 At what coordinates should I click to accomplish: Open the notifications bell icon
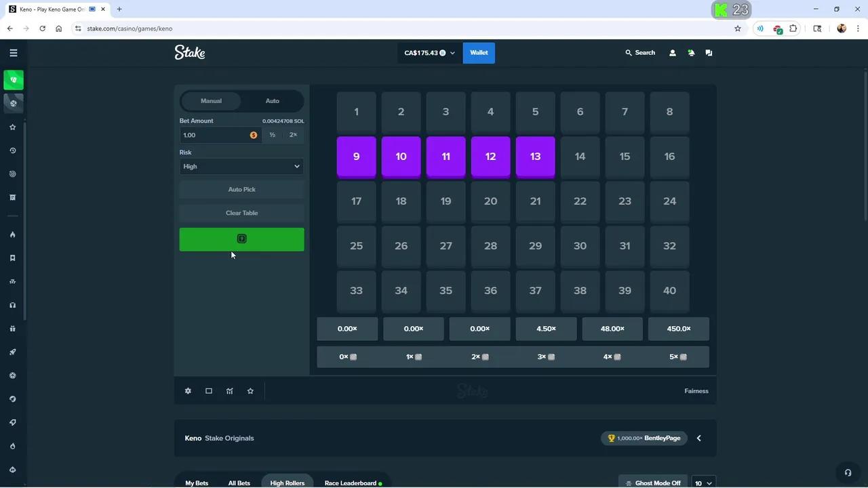pos(691,53)
